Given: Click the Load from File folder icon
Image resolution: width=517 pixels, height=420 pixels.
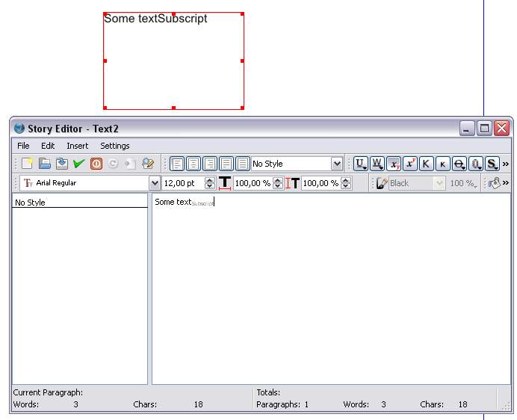Looking at the screenshot, I should tap(45, 164).
